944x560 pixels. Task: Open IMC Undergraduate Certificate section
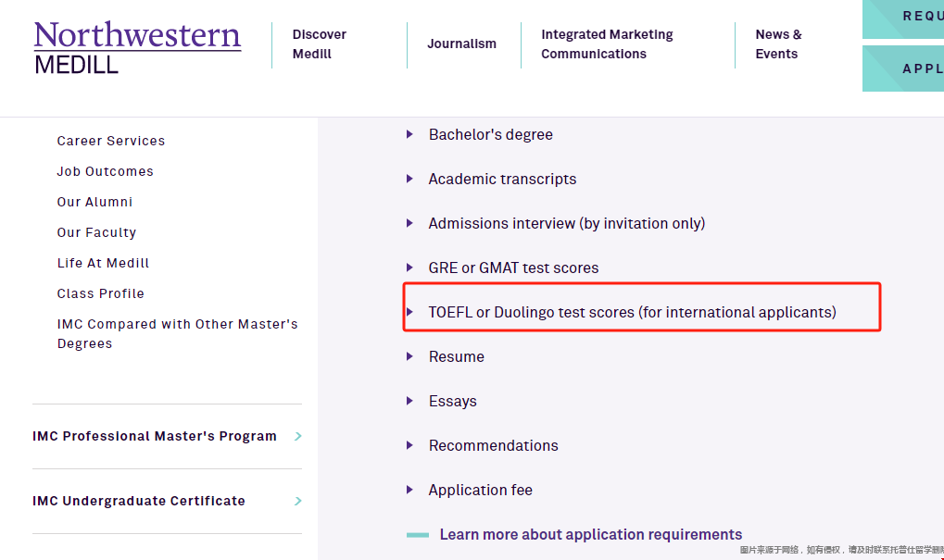tap(139, 501)
